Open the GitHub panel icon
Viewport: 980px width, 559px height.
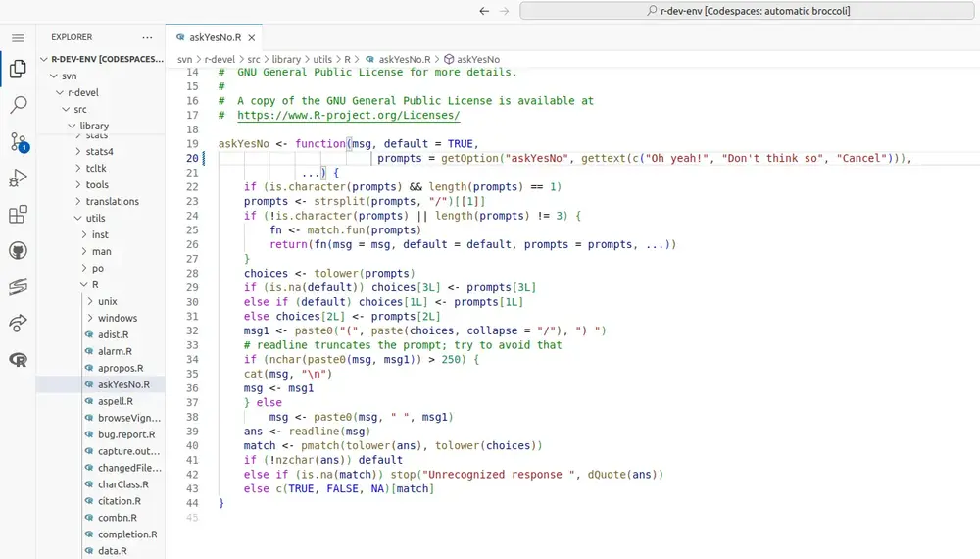(x=18, y=251)
